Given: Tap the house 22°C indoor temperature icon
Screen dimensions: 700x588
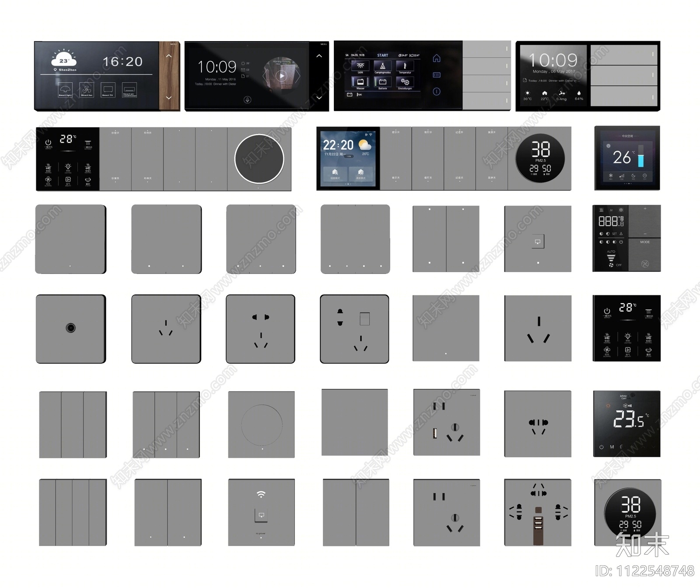Looking at the screenshot, I should [x=544, y=93].
